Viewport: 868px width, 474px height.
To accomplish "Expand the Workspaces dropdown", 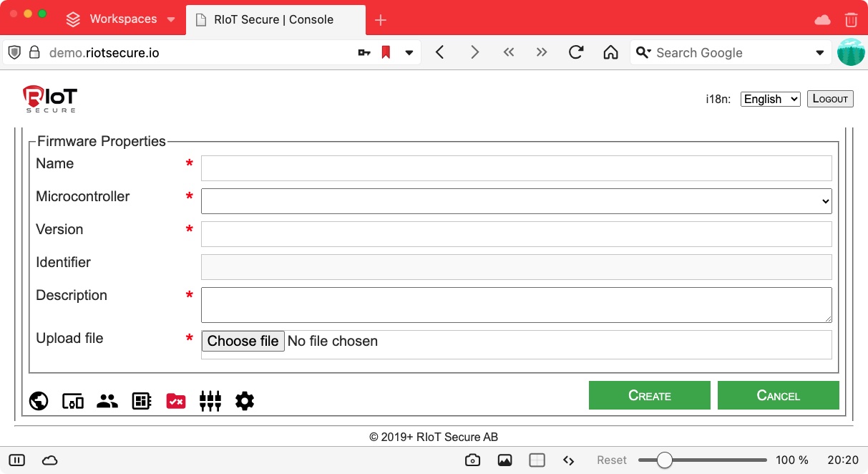I will tap(171, 19).
